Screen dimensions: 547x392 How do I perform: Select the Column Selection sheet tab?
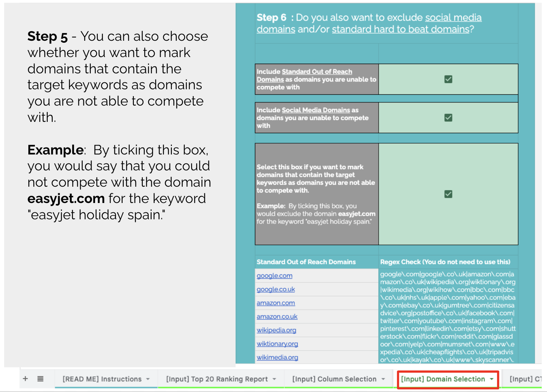pyautogui.click(x=334, y=379)
